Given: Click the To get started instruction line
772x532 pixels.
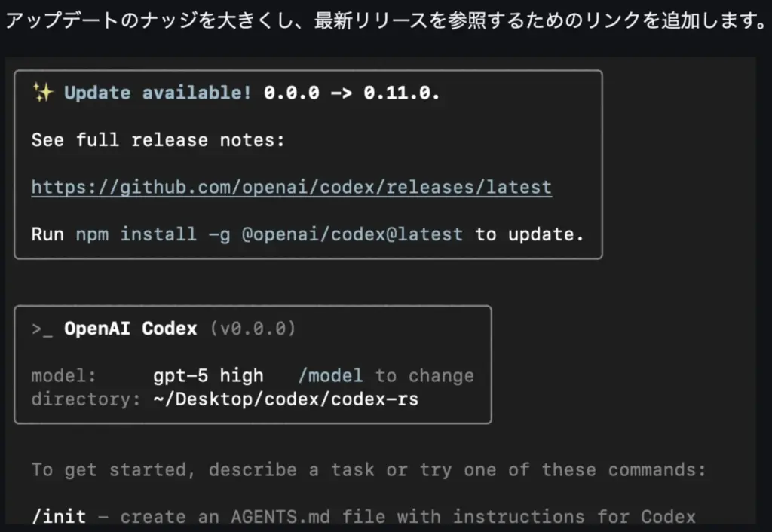Looking at the screenshot, I should coord(369,470).
